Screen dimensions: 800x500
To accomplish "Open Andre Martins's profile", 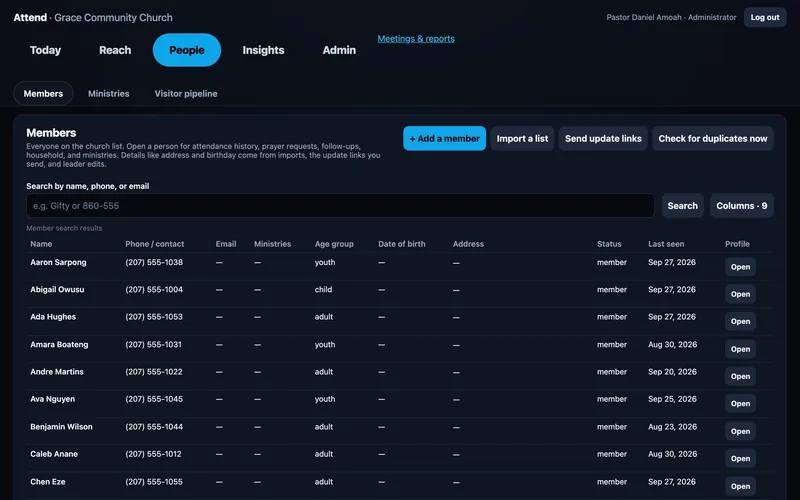I will click(x=740, y=376).
